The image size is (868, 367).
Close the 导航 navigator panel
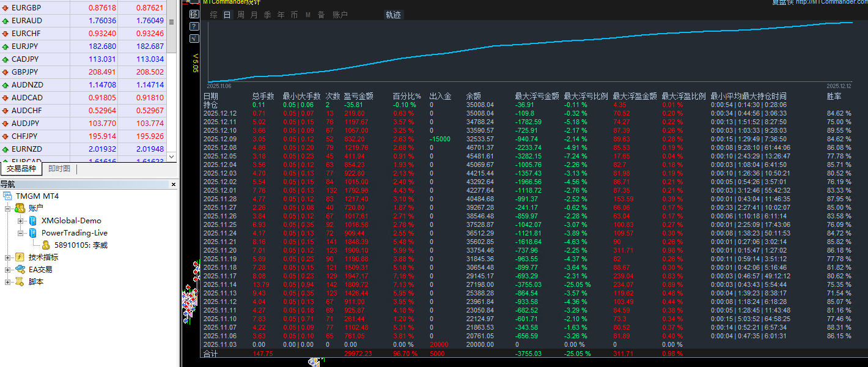pyautogui.click(x=173, y=184)
